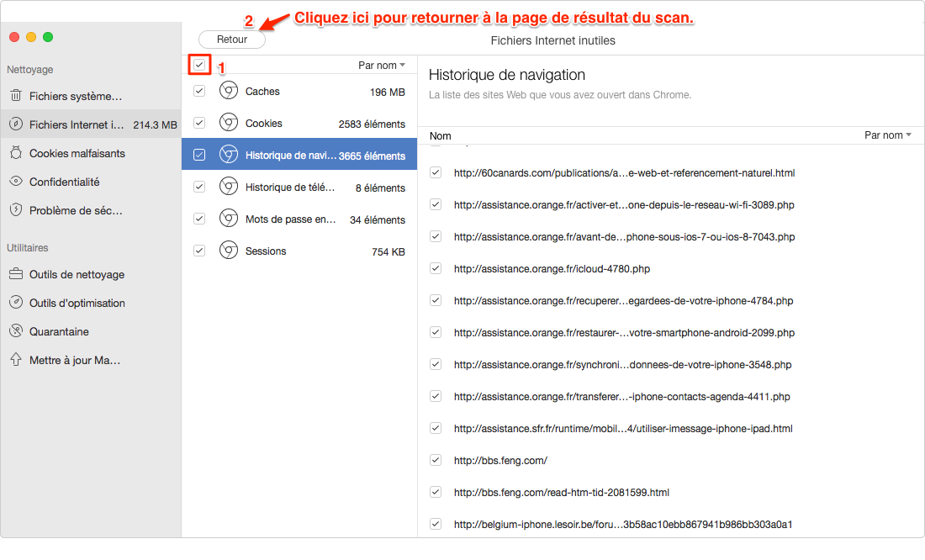Uncheck the Historique de navigation checkbox
Viewport: 925px width, 560px height.
[199, 155]
